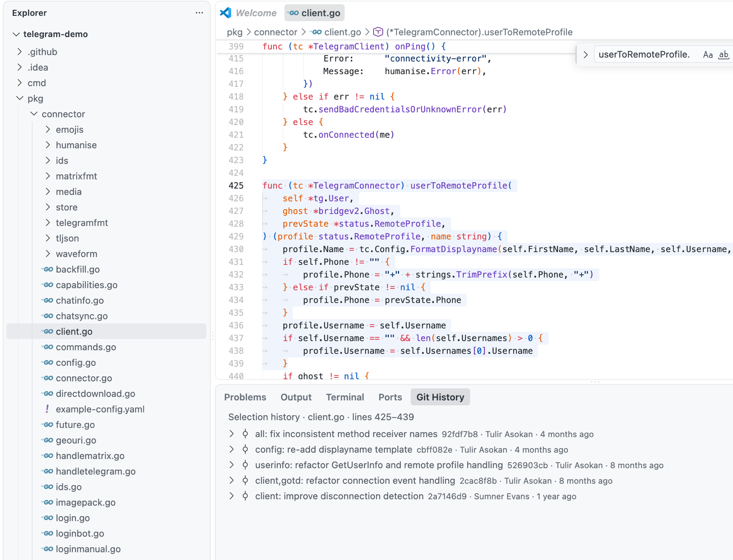Collapse the connector folder

coord(34,114)
